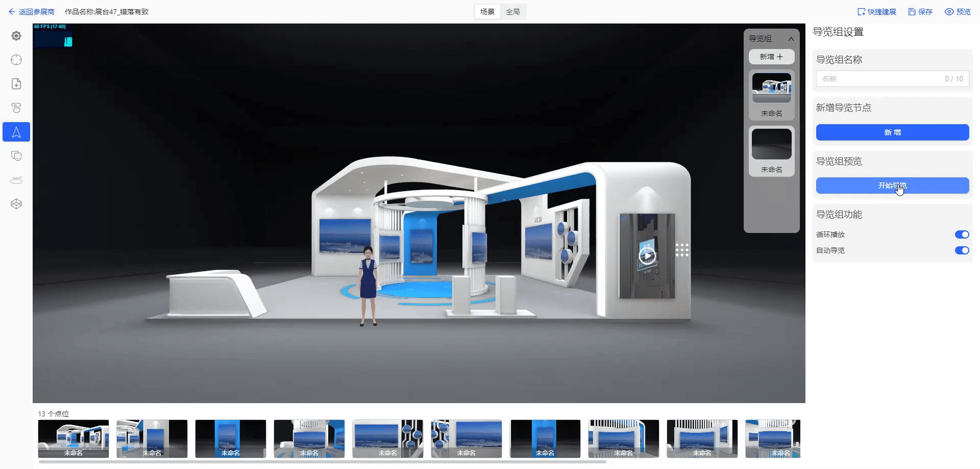Viewport: 980px width, 469px height.
Task: Open the digital human avatar icon
Action: (16, 156)
